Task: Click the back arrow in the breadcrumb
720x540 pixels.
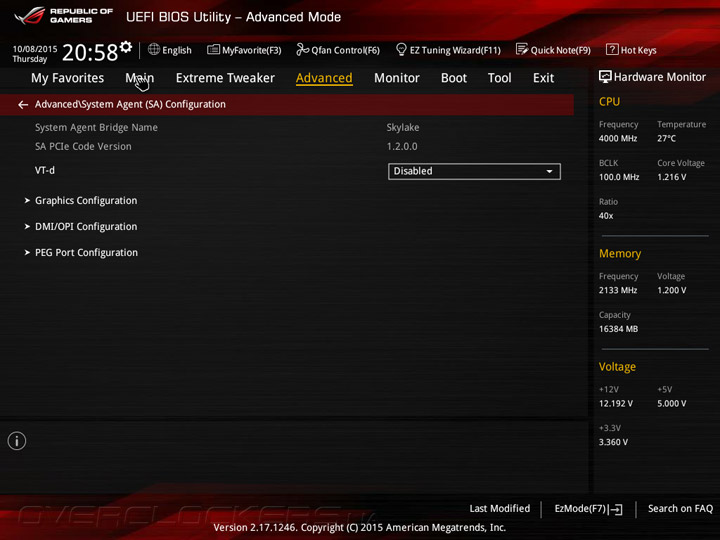Action: pos(23,105)
